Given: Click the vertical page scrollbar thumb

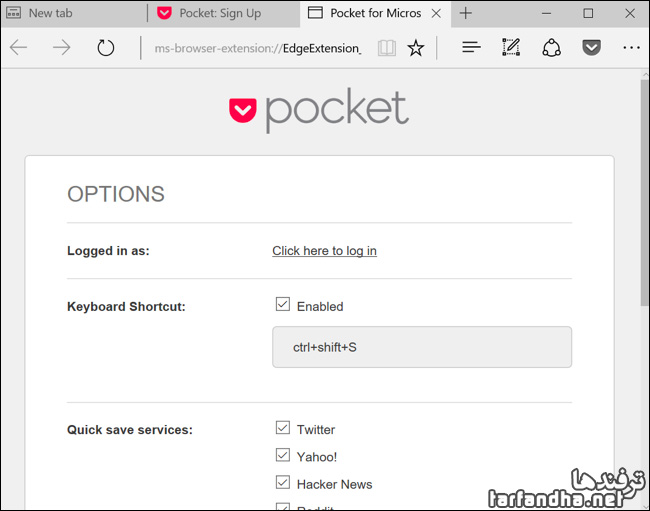Looking at the screenshot, I should [645, 193].
